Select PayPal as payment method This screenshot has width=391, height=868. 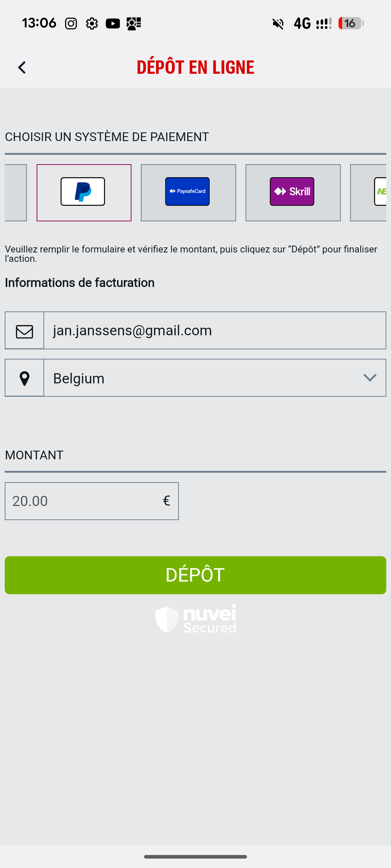[x=84, y=192]
